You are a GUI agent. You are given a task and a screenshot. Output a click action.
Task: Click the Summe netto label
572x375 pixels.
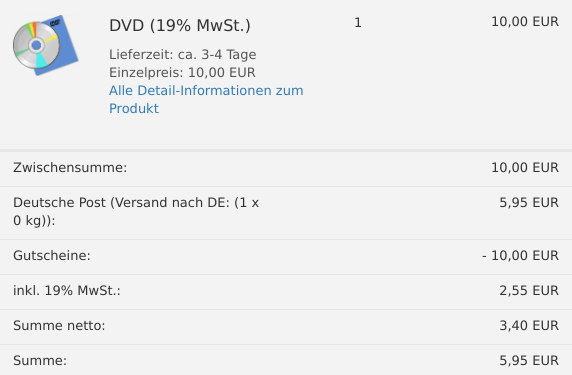coord(59,325)
